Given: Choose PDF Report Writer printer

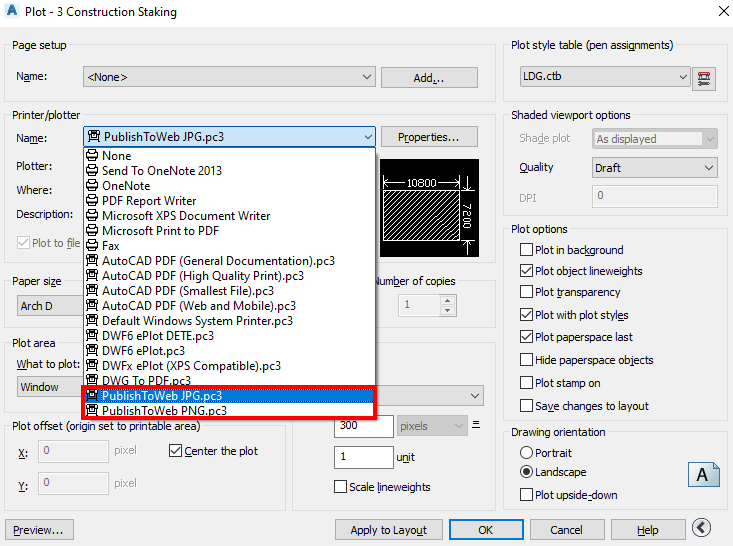Looking at the screenshot, I should point(230,201).
